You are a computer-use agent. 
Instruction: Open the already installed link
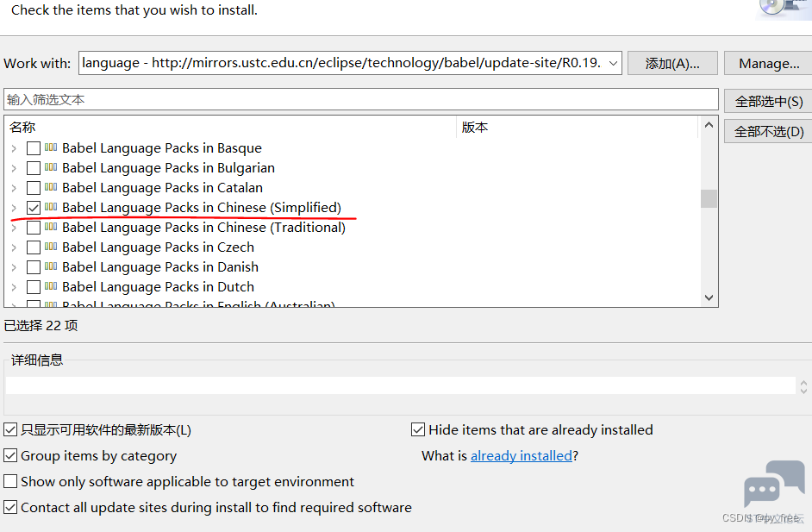point(521,455)
